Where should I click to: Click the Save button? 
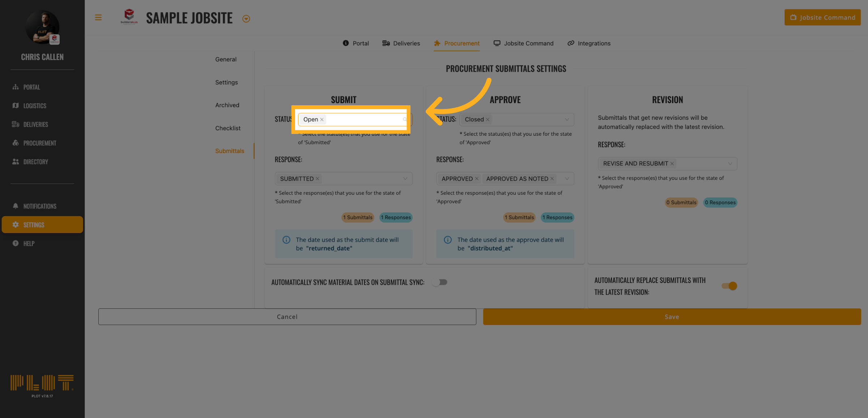tap(672, 317)
